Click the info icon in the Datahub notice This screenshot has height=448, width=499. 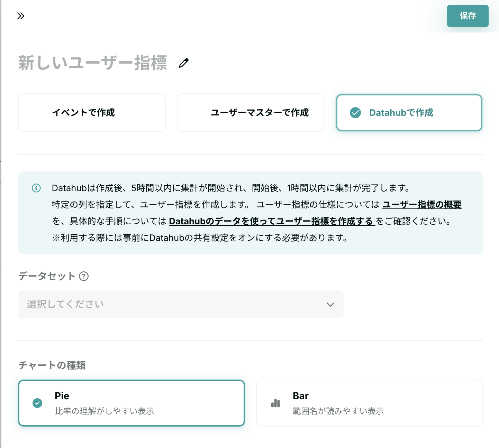tap(36, 188)
